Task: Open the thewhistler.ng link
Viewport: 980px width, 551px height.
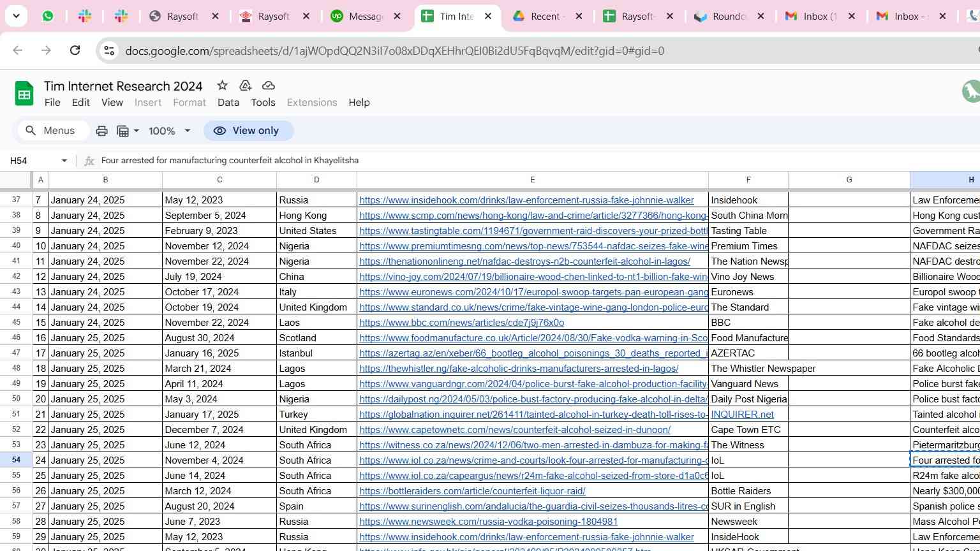Action: 519,369
